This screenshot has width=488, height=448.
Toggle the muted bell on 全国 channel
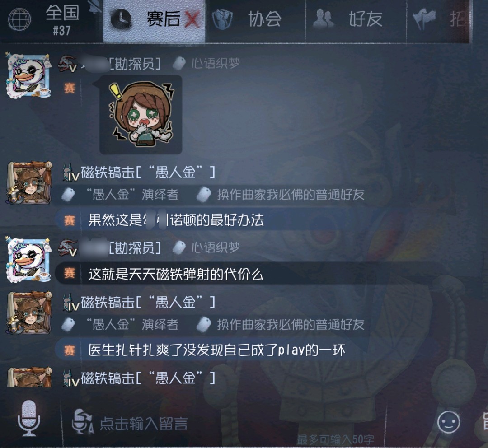95,7
